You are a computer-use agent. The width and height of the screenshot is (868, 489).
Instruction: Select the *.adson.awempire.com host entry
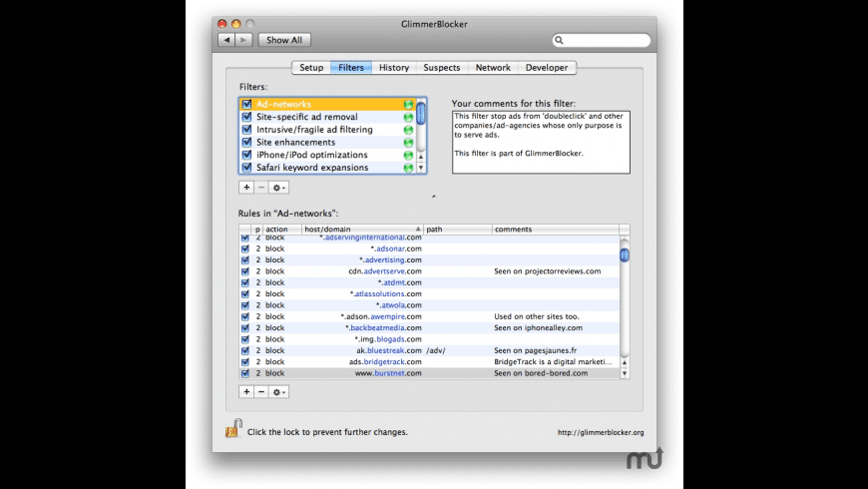pyautogui.click(x=381, y=316)
